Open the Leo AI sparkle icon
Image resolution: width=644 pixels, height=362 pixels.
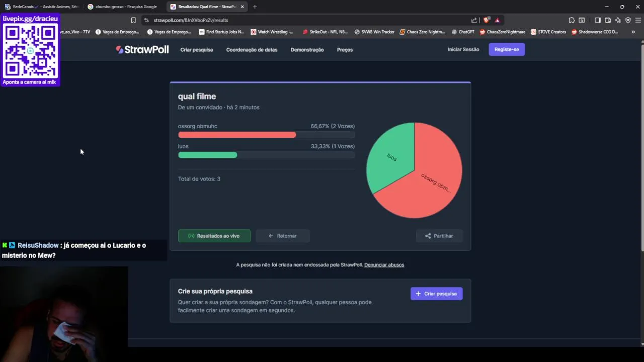(618, 20)
